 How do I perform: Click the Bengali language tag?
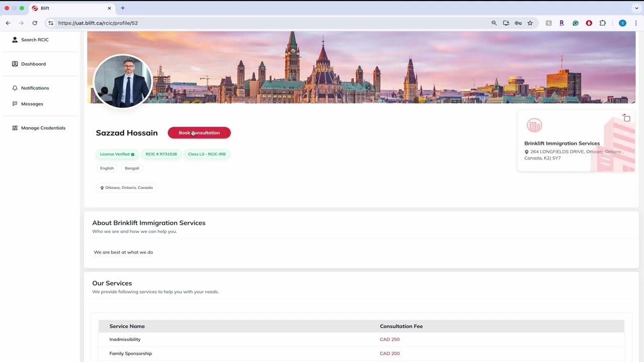[x=132, y=168]
